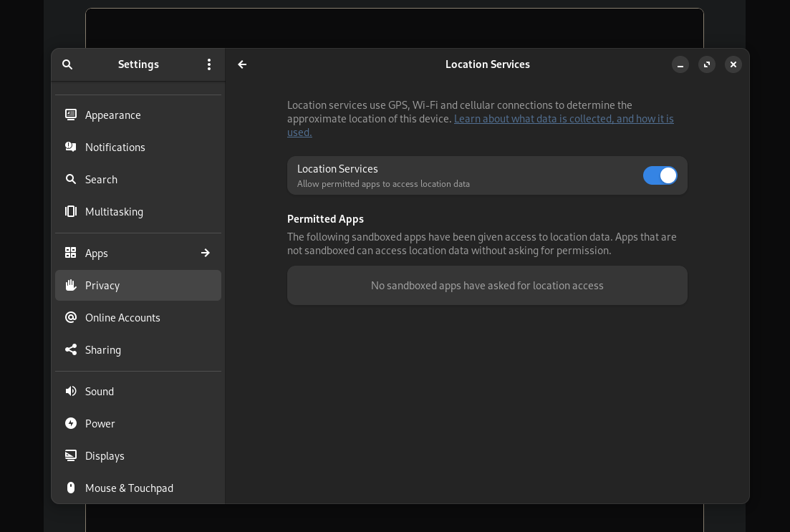This screenshot has width=790, height=532.
Task: Click the Location Services header title
Action: (488, 64)
